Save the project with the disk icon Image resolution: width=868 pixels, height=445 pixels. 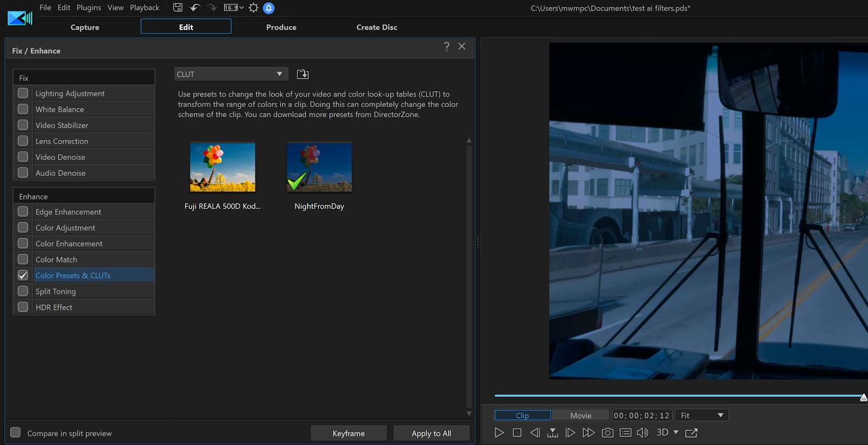[x=178, y=8]
